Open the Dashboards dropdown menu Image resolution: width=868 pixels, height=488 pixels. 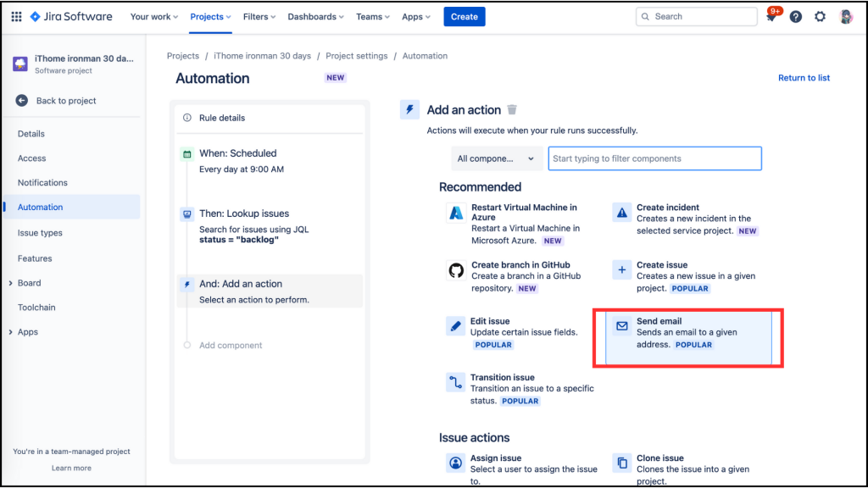(x=315, y=17)
